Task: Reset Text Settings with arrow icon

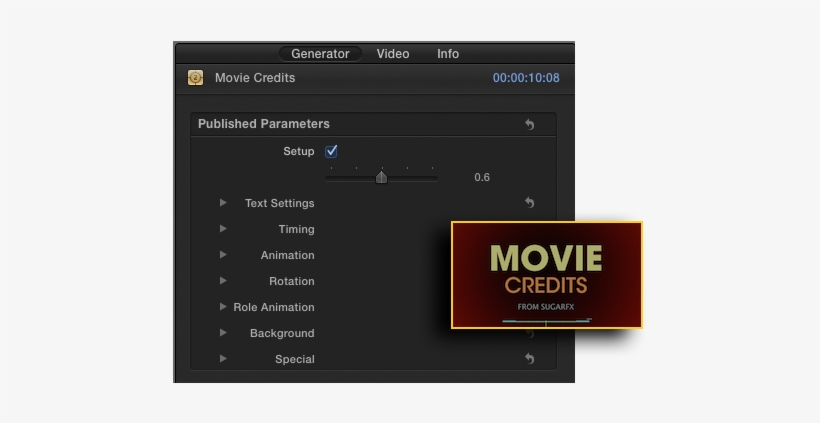Action: point(530,202)
